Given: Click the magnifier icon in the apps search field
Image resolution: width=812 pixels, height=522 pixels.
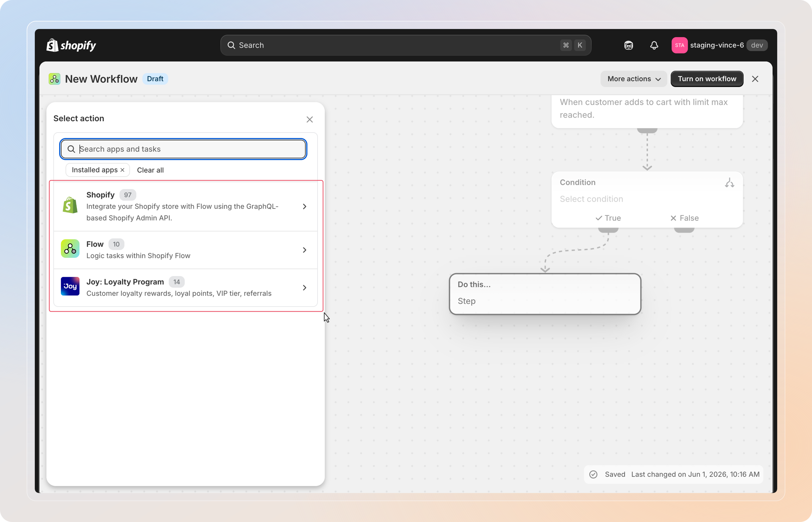Looking at the screenshot, I should click(71, 149).
